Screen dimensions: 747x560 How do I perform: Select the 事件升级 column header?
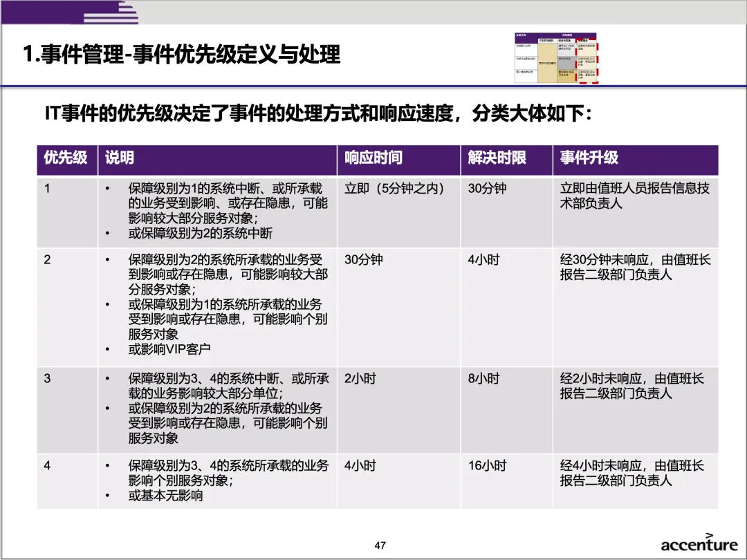pyautogui.click(x=636, y=160)
